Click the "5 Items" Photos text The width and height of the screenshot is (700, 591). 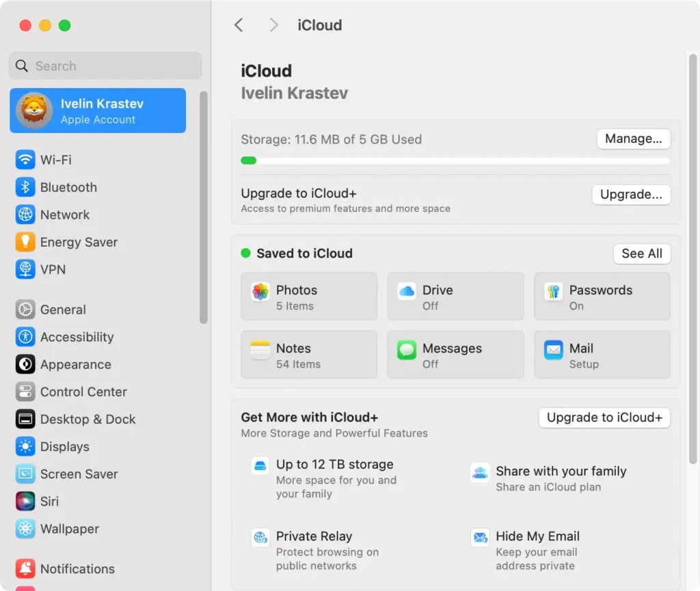tap(295, 306)
